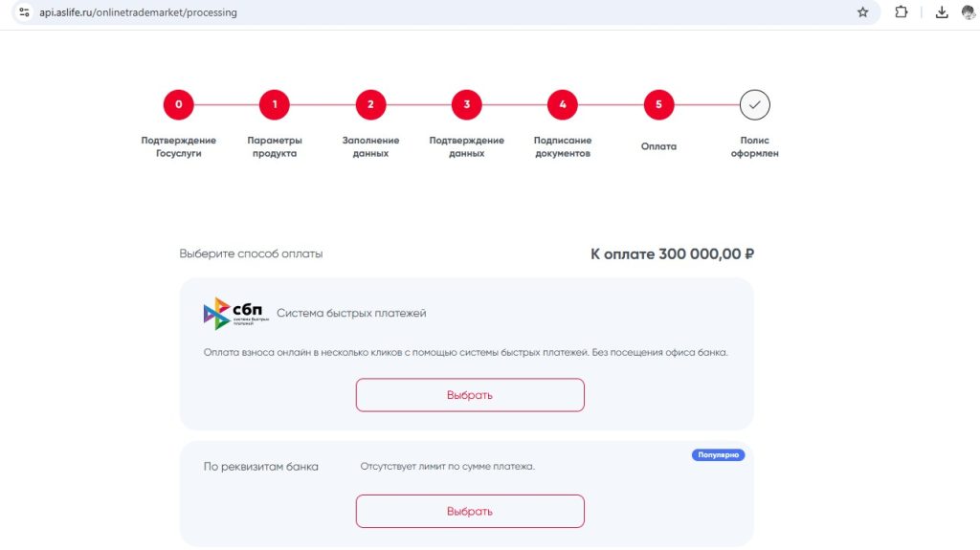Go to step 3 Подтверждение данных
The width and height of the screenshot is (980, 550).
pyautogui.click(x=466, y=104)
